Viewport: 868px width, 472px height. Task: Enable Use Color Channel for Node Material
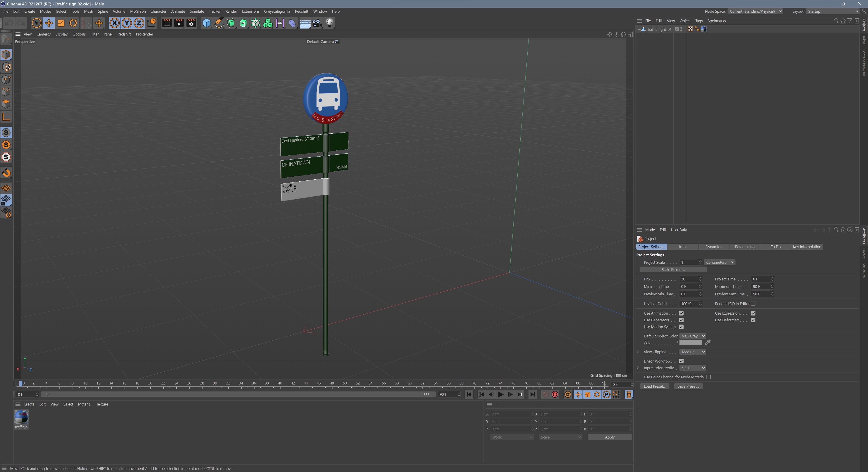pos(708,377)
